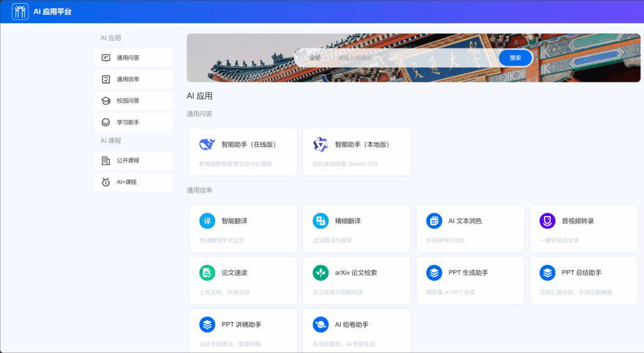Open the PPT 生成助手 card
This screenshot has height=353, width=644.
(470, 279)
